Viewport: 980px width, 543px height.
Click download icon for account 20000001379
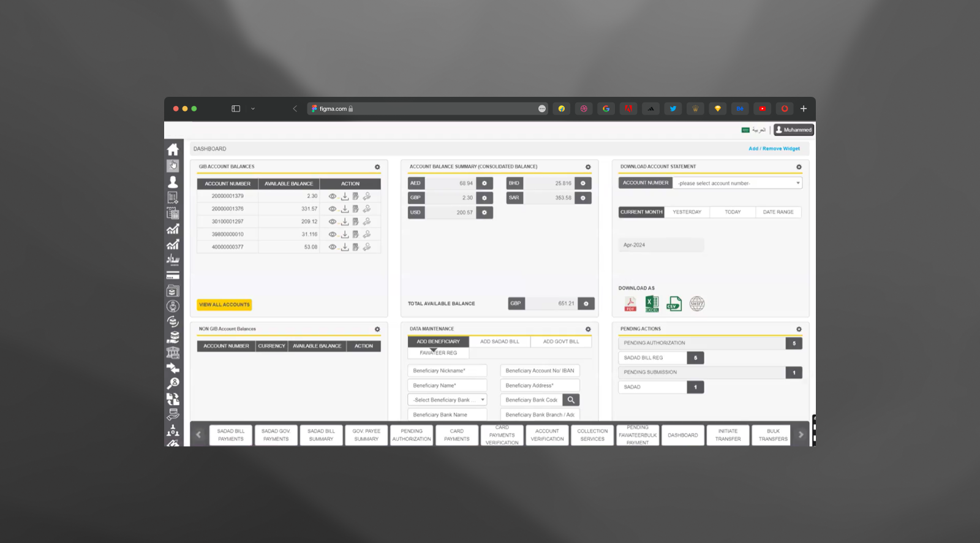pos(345,196)
